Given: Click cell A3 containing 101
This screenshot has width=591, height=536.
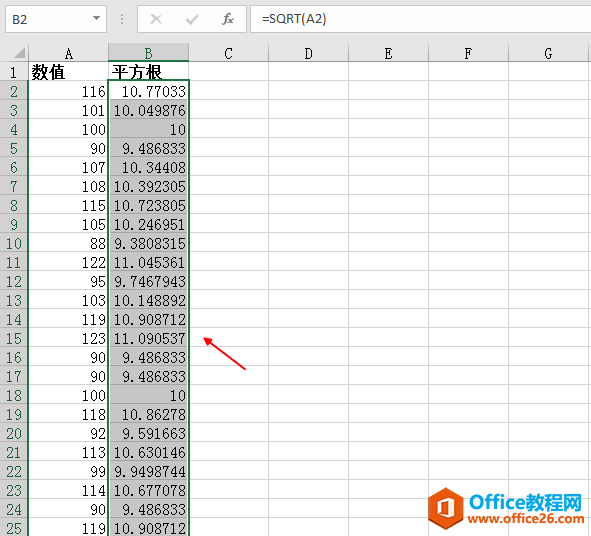Looking at the screenshot, I should pos(68,110).
